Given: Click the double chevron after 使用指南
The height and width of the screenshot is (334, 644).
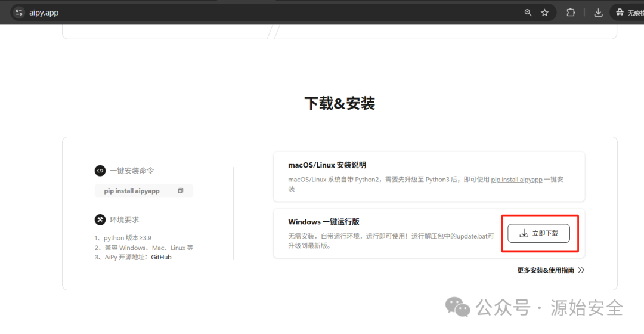Looking at the screenshot, I should [x=581, y=270].
